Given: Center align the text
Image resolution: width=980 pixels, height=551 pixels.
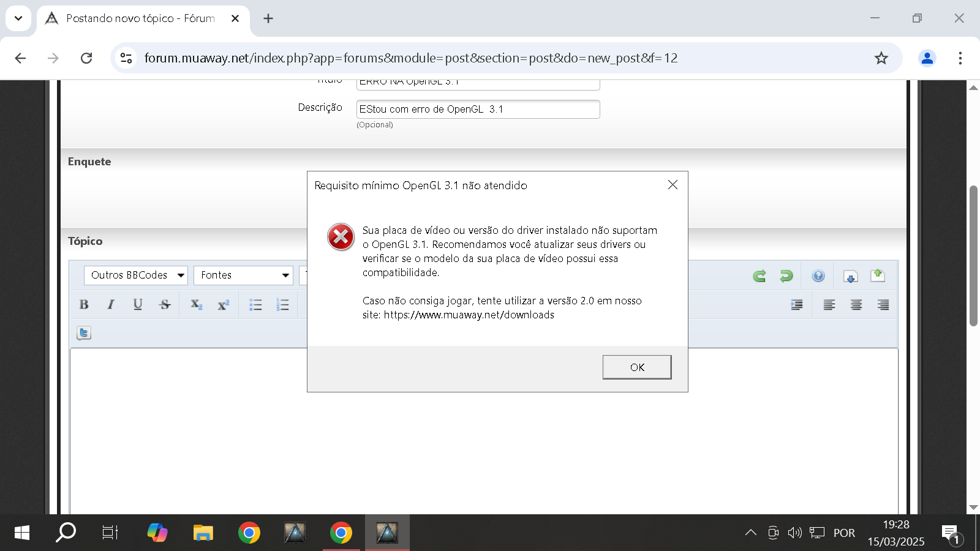Looking at the screenshot, I should coord(856,305).
